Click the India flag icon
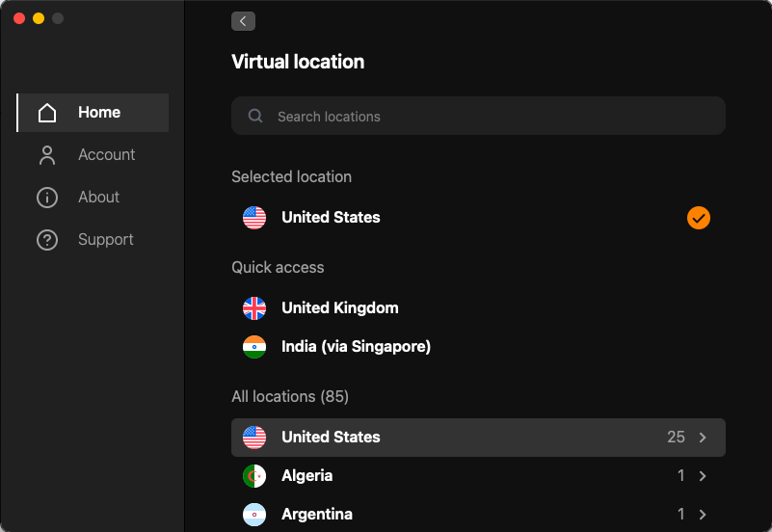The image size is (772, 532). (254, 346)
